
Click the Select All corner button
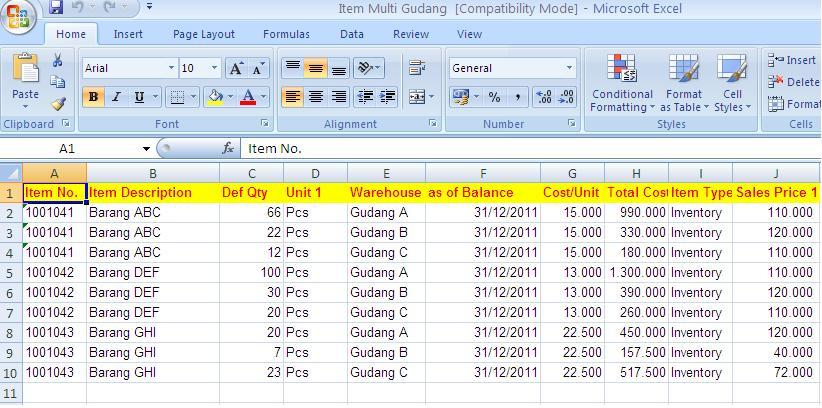click(11, 173)
